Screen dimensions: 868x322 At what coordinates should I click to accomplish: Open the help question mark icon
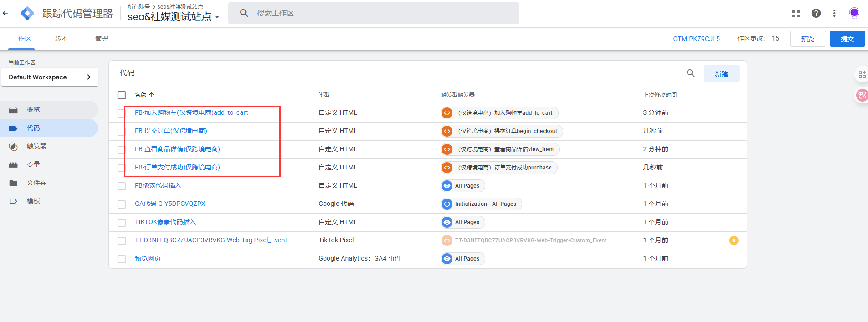(816, 13)
